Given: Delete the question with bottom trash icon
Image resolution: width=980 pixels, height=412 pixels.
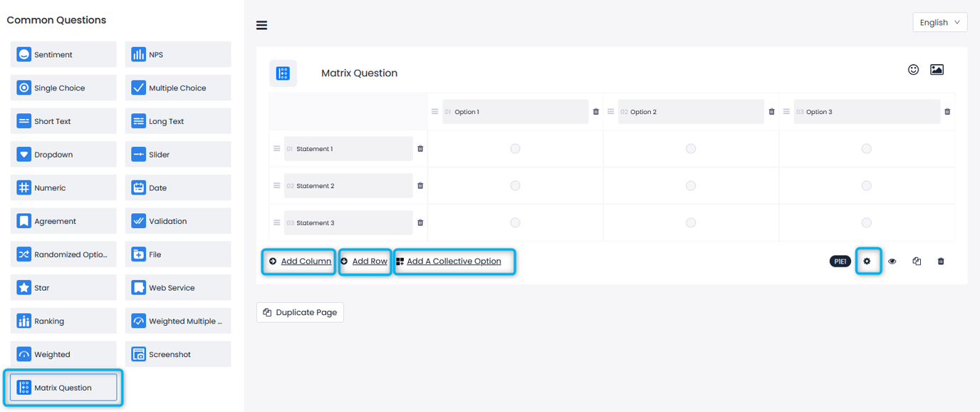Looking at the screenshot, I should pyautogui.click(x=941, y=262).
